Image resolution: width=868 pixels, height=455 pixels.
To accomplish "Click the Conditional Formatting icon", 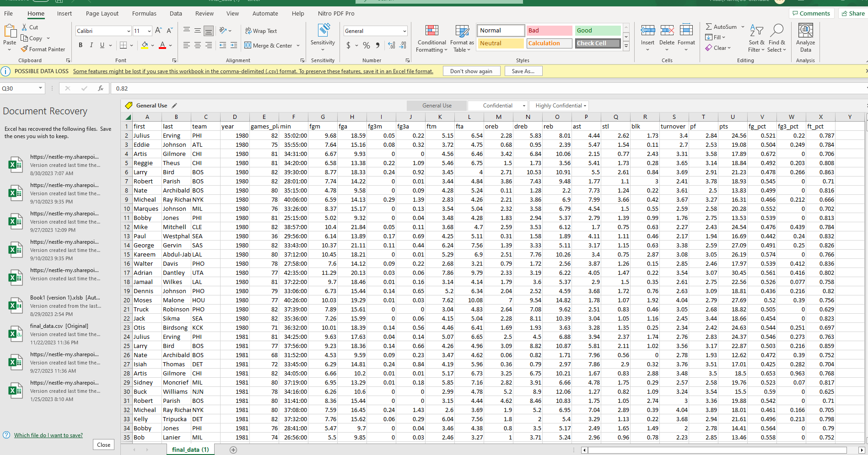I will (x=431, y=31).
